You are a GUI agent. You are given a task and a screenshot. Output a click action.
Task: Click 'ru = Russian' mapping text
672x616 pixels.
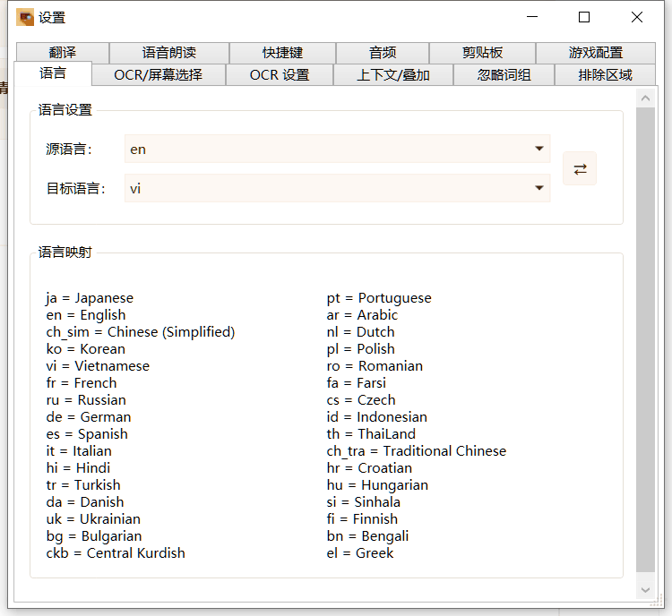tap(86, 400)
